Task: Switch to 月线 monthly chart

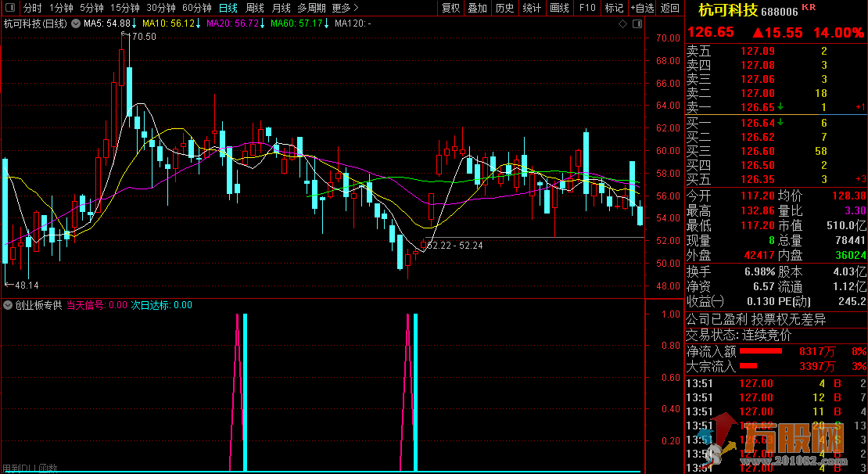Action: pyautogui.click(x=282, y=8)
